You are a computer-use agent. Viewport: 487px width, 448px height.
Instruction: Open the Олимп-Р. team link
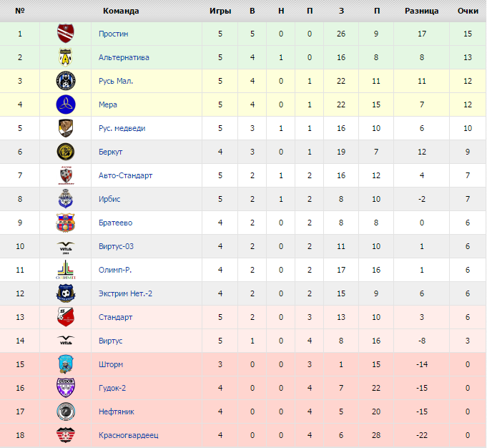114,270
